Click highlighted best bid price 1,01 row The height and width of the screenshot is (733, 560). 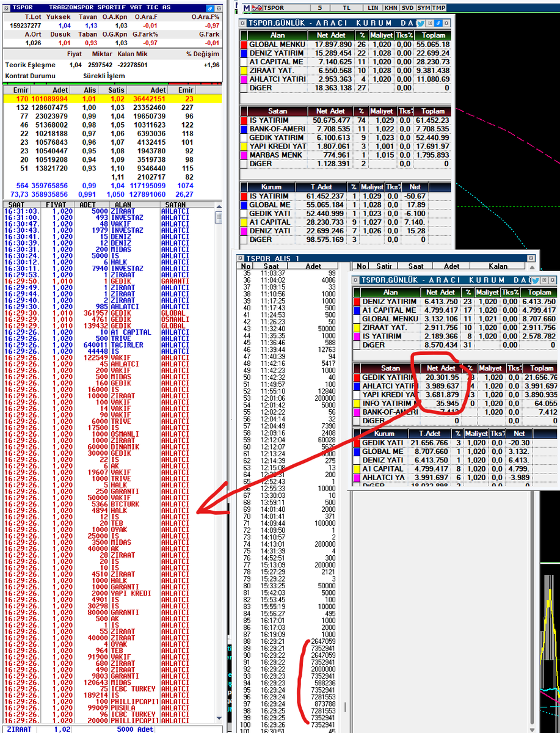coord(111,98)
